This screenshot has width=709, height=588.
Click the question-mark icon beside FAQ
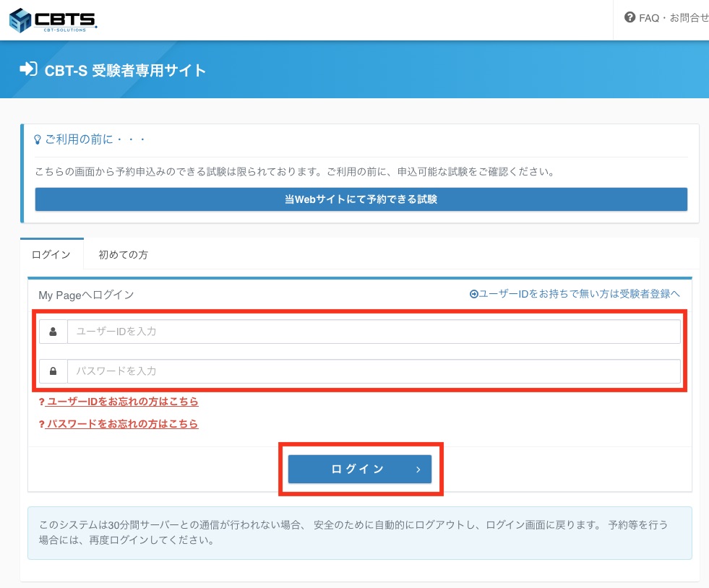coord(629,17)
